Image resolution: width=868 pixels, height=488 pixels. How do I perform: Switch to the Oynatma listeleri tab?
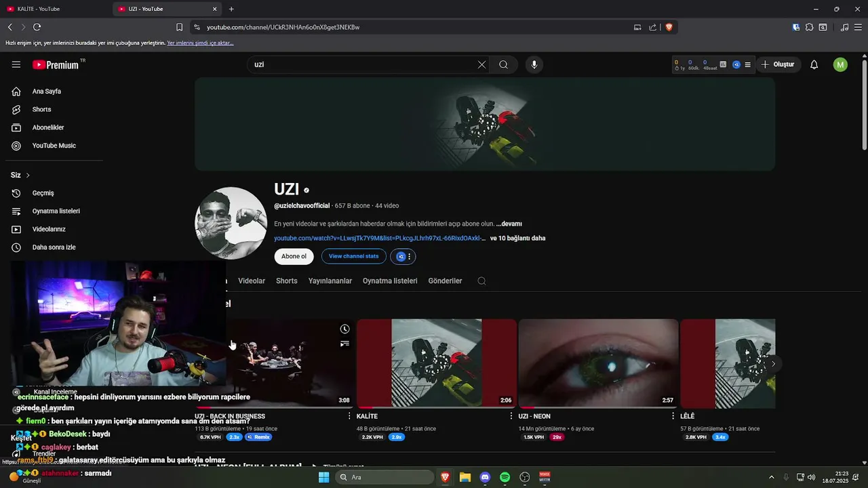390,281
